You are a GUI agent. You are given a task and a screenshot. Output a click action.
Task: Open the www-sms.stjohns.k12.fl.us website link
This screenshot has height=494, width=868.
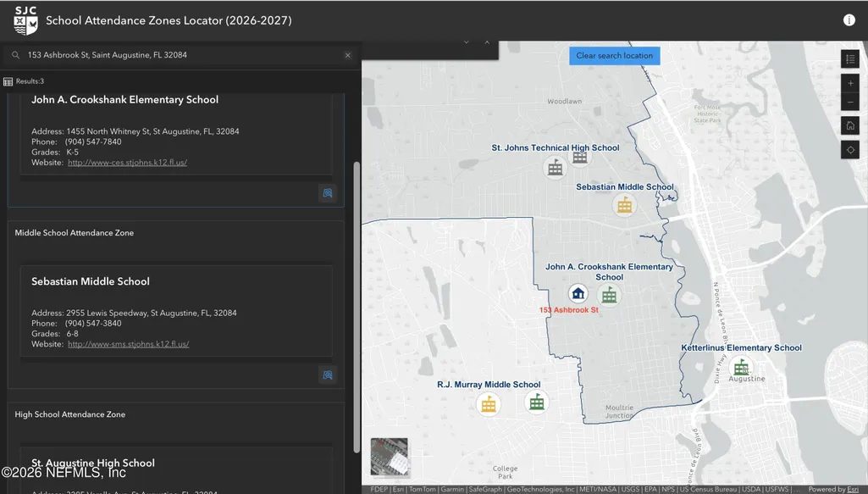coord(129,344)
